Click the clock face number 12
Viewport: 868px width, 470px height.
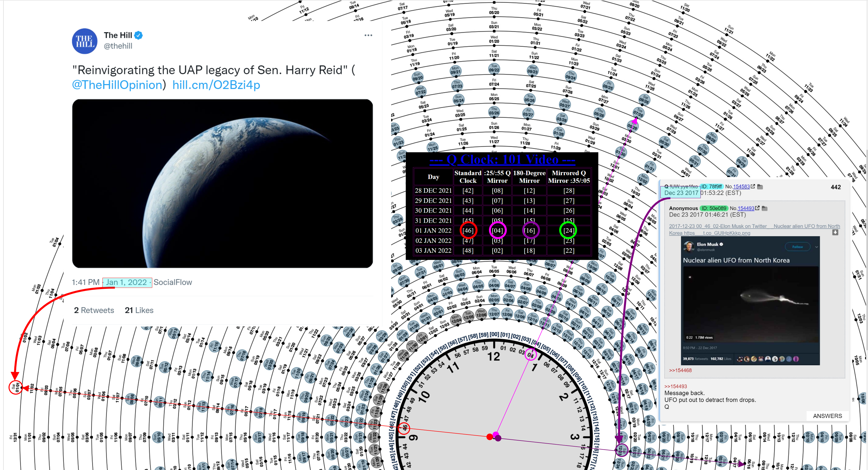pyautogui.click(x=494, y=357)
